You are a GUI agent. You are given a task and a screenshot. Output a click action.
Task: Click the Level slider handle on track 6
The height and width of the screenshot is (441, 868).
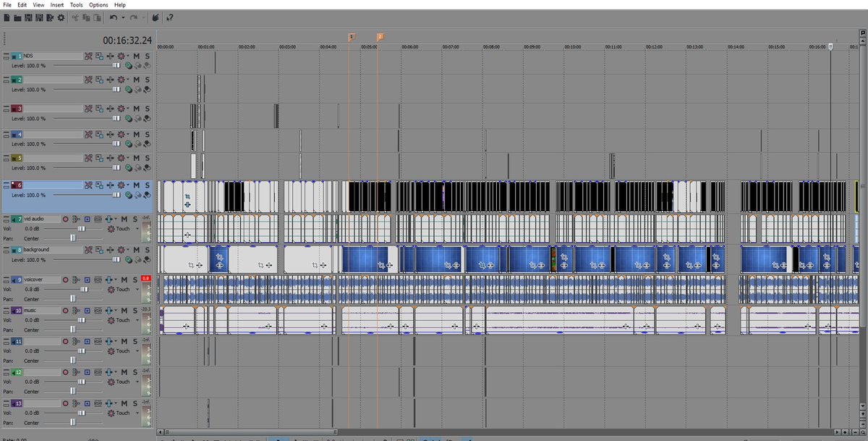(116, 195)
